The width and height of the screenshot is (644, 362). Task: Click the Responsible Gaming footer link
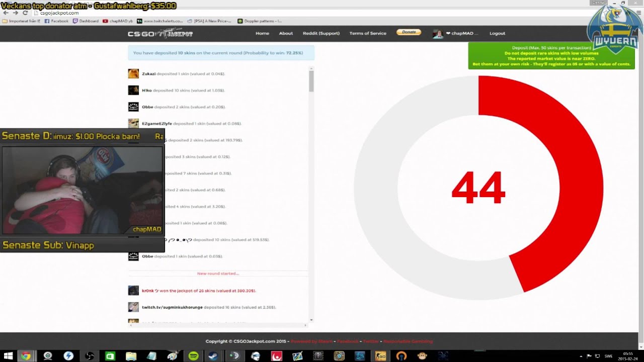click(x=408, y=341)
